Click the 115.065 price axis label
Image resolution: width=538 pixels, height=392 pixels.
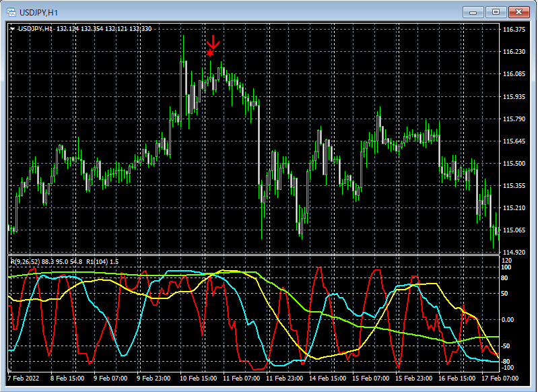click(514, 230)
